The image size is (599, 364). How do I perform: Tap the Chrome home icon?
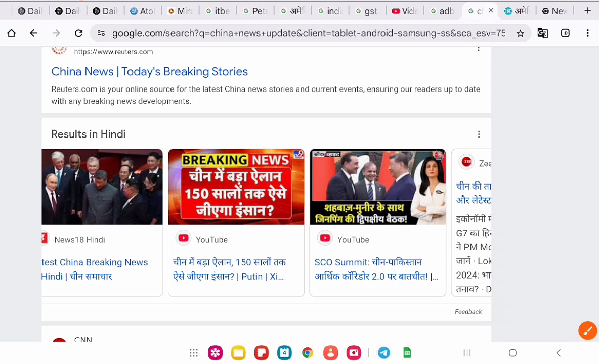(12, 33)
